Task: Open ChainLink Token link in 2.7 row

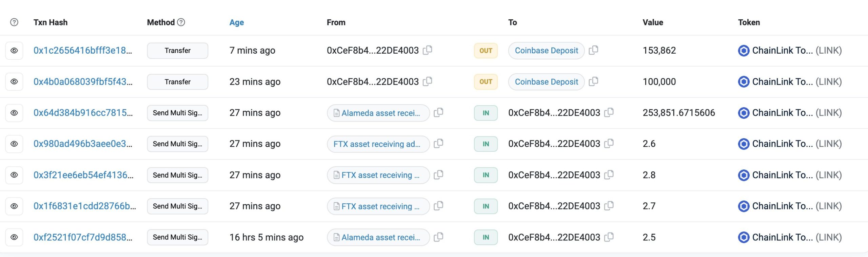Action: point(782,206)
